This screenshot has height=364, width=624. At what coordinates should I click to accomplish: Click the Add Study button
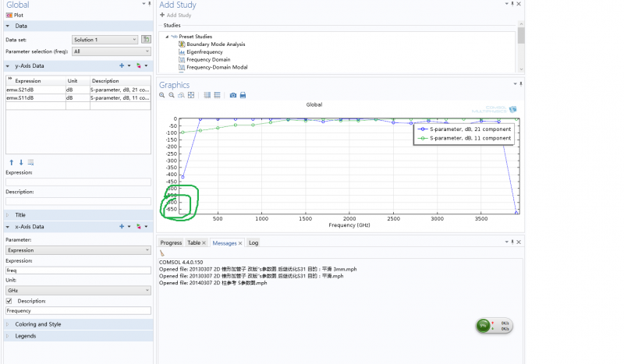[175, 15]
